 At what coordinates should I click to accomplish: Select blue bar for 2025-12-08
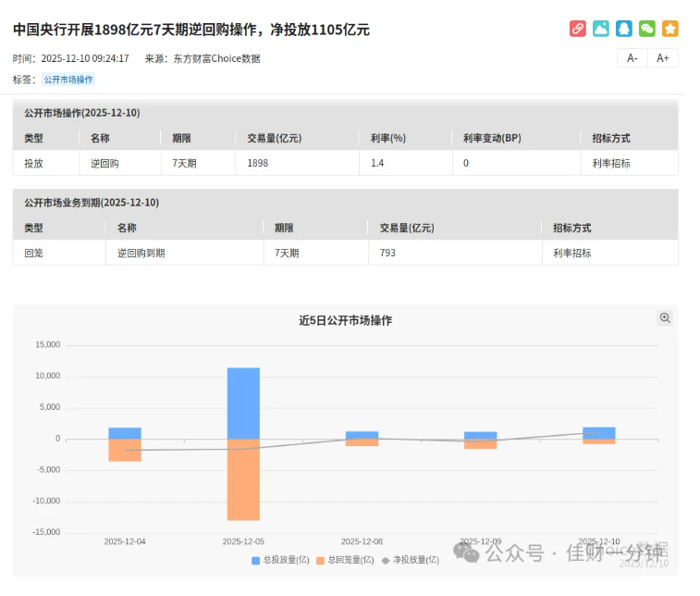click(362, 435)
